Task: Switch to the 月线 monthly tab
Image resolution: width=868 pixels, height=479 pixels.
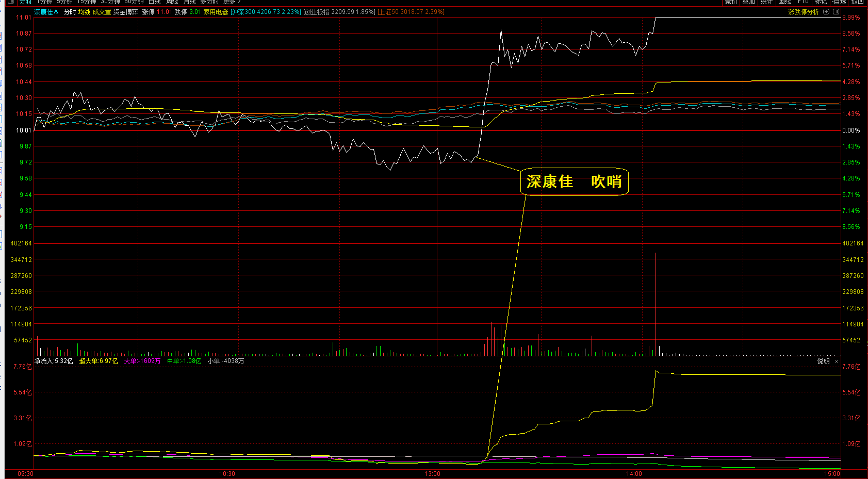Action: (x=189, y=2)
